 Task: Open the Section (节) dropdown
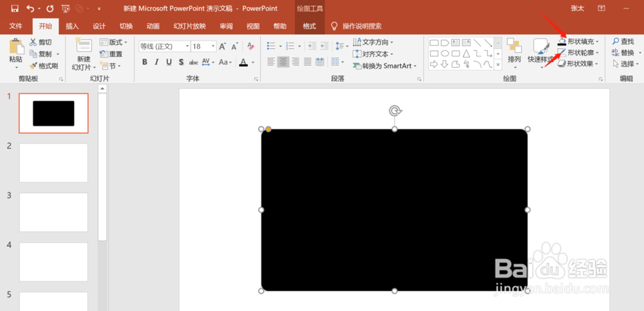(110, 66)
